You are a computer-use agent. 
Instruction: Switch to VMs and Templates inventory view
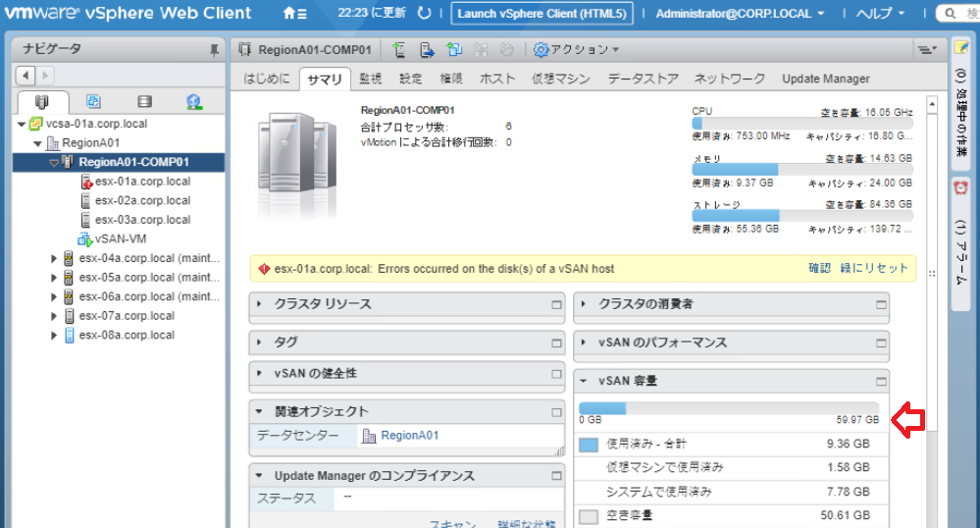pos(93,101)
